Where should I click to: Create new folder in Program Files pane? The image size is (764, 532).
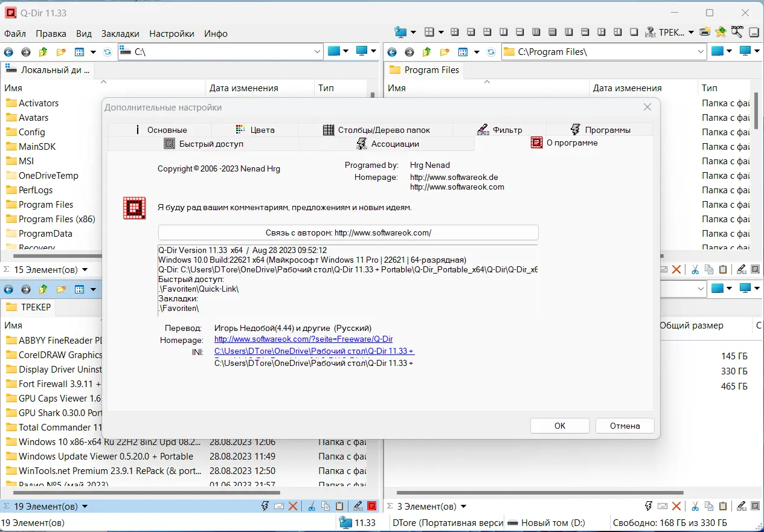[x=445, y=52]
